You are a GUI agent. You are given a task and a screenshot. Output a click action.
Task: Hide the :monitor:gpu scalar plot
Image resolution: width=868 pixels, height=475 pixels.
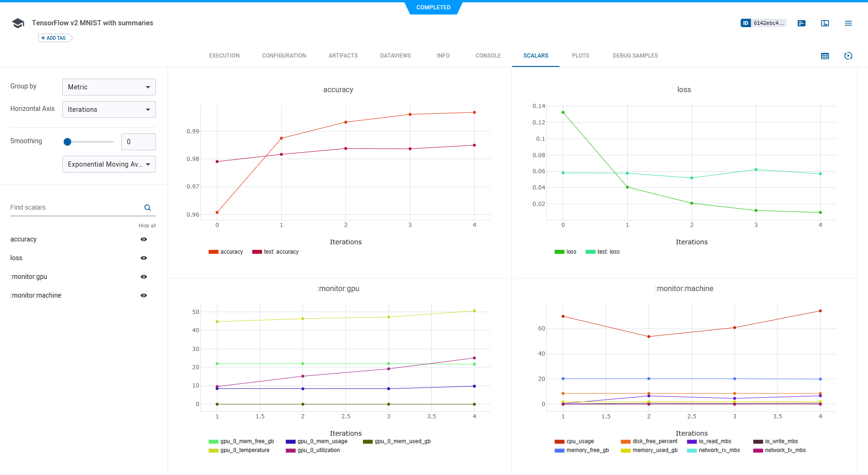pyautogui.click(x=144, y=277)
